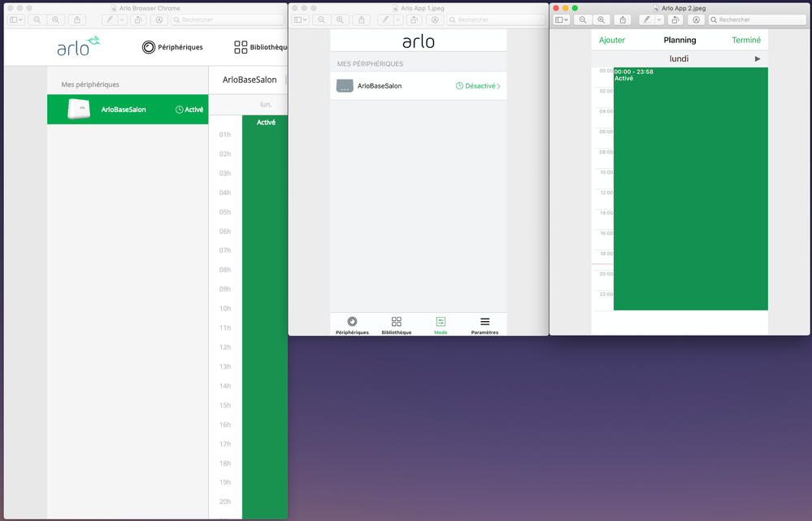Select the green ArloBaseSalon Activé row in the browser
This screenshot has width=812, height=521.
click(128, 109)
